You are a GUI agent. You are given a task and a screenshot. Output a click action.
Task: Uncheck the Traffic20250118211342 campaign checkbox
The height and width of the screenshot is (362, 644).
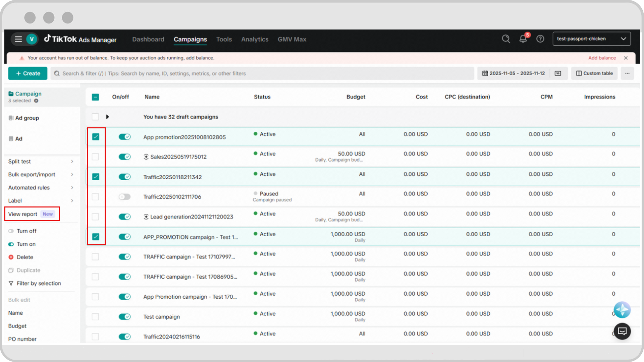click(x=96, y=177)
